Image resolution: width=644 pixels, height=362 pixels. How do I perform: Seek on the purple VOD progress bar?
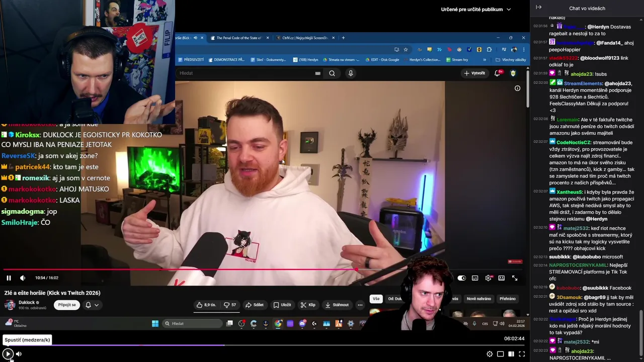tap(264, 345)
